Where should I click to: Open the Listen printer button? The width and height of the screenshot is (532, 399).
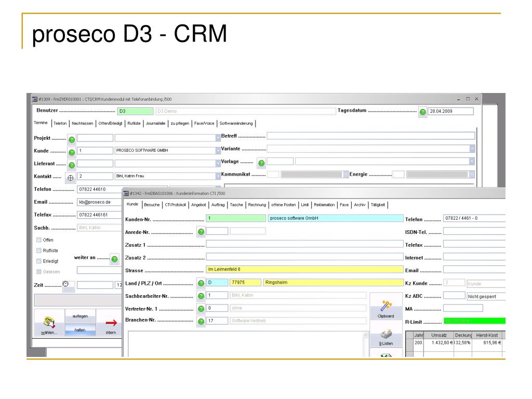coord(386,334)
